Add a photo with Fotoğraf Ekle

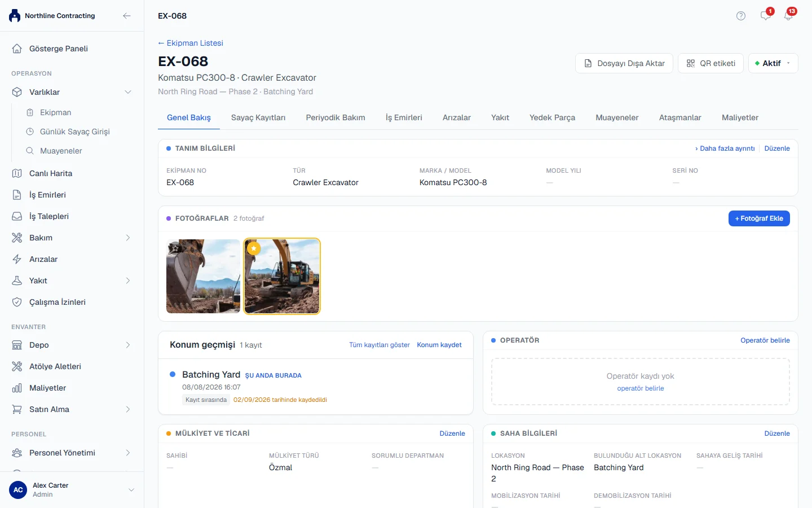click(759, 218)
